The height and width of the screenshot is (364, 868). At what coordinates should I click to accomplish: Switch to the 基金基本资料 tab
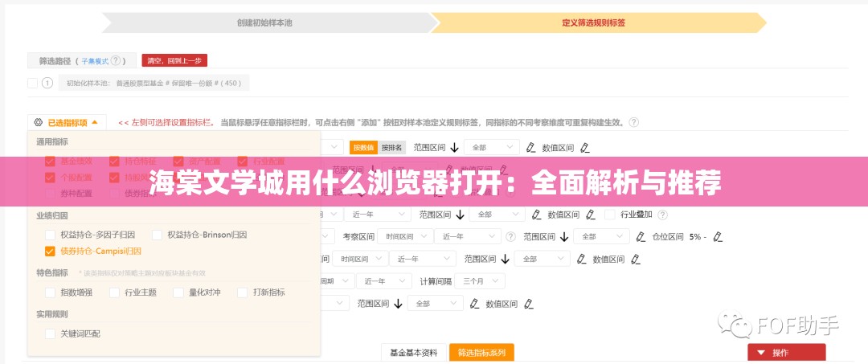point(414,353)
